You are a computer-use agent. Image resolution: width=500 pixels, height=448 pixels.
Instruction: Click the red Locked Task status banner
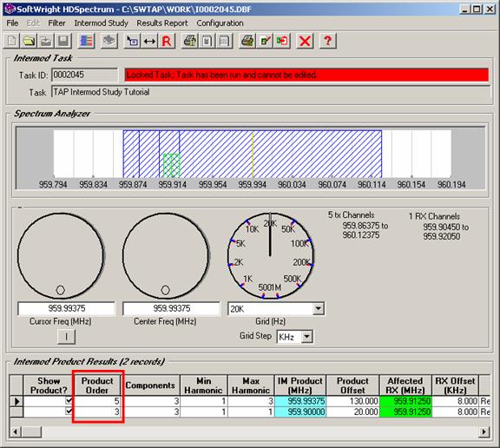click(x=306, y=75)
